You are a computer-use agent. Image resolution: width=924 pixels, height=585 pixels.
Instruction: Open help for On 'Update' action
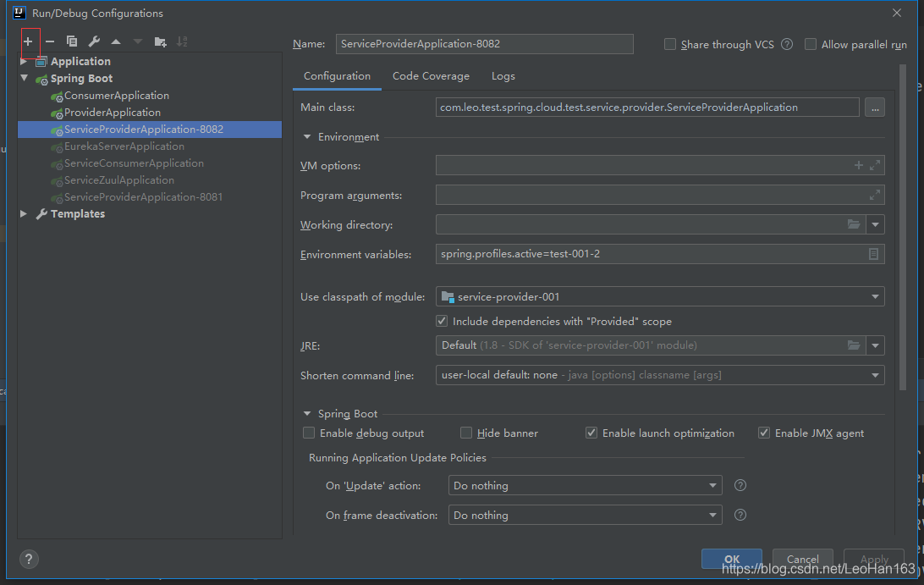coord(740,485)
